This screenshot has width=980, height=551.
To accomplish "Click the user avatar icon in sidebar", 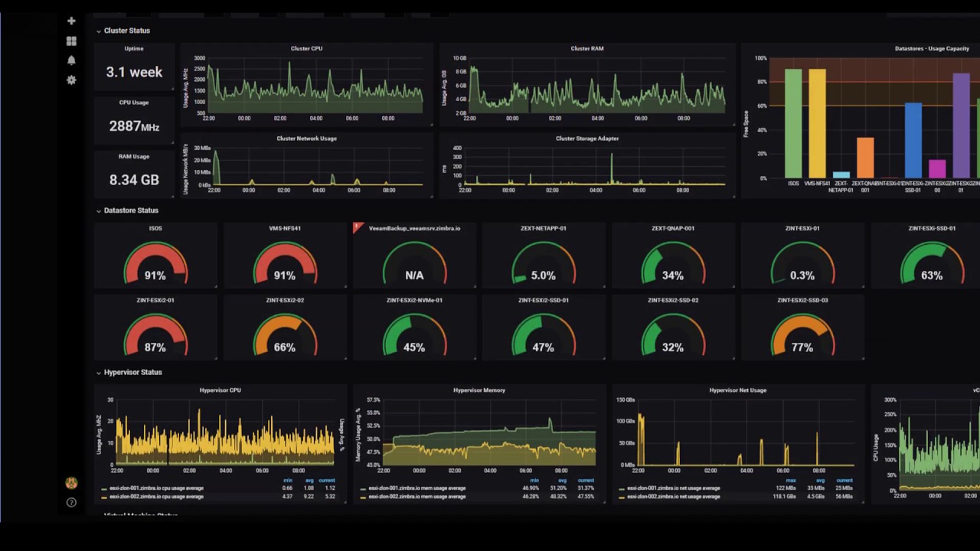I will pyautogui.click(x=71, y=483).
